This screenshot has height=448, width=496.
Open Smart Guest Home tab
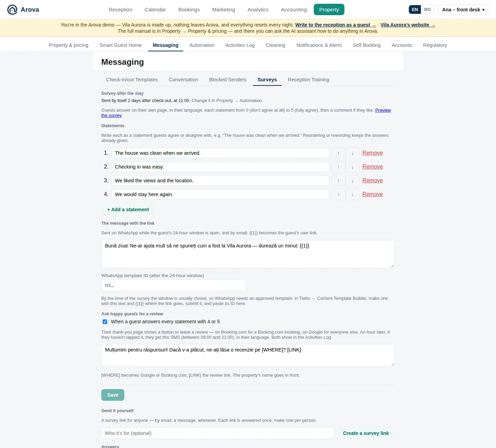point(121,45)
